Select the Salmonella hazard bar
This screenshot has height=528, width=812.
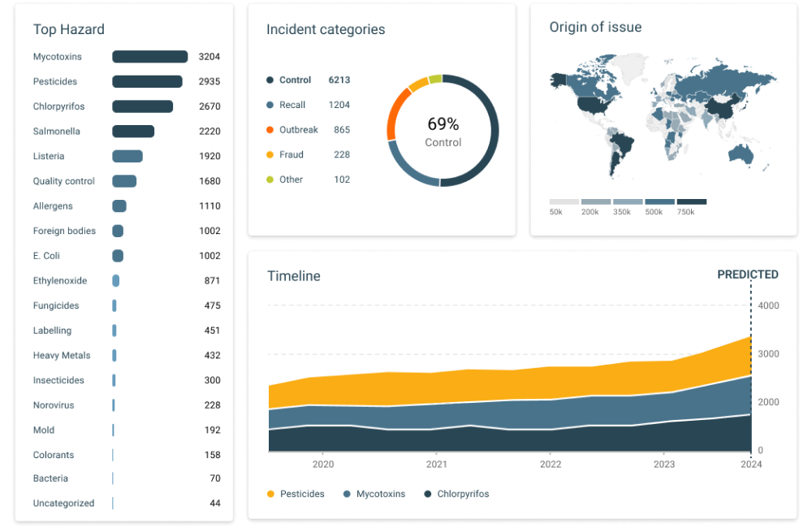[x=133, y=132]
